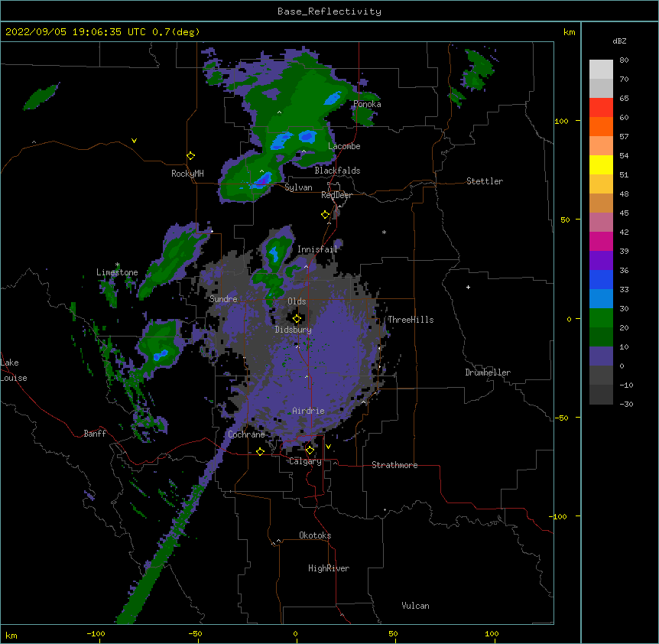Screen dimensions: 659x644
Task: Select the Innisfail label
Action: (x=317, y=249)
